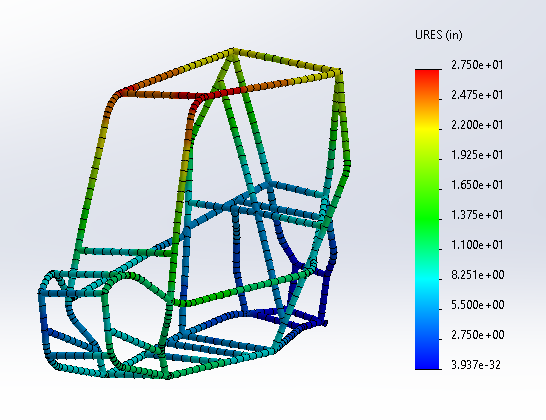Select the 2.750e+01 maximum legend value
The height and width of the screenshot is (420, 546).
477,65
